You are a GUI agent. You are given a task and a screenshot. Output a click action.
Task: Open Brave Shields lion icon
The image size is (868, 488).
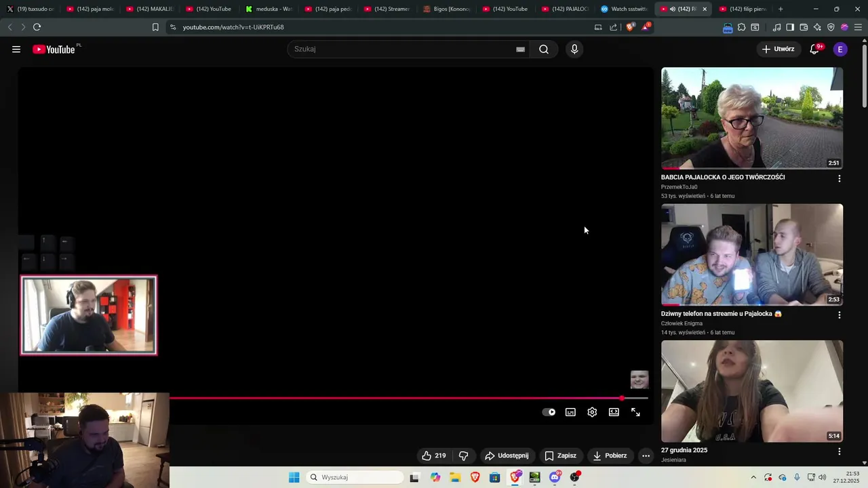pos(630,27)
